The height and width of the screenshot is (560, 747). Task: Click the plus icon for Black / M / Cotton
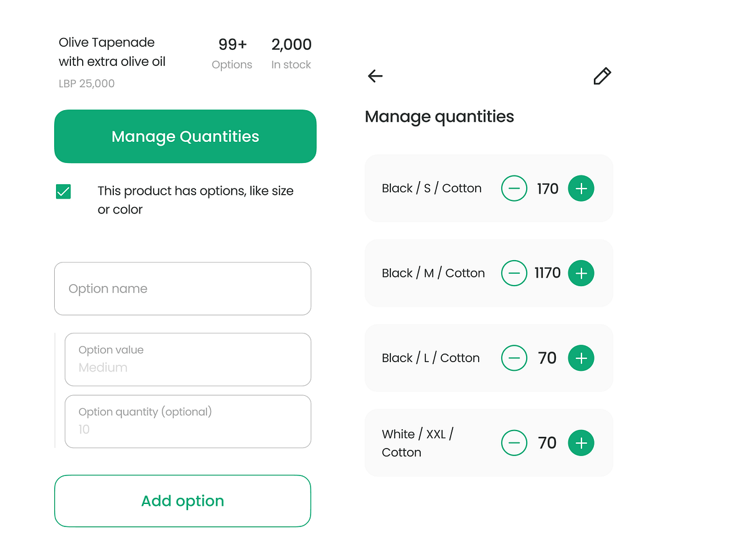coord(581,273)
